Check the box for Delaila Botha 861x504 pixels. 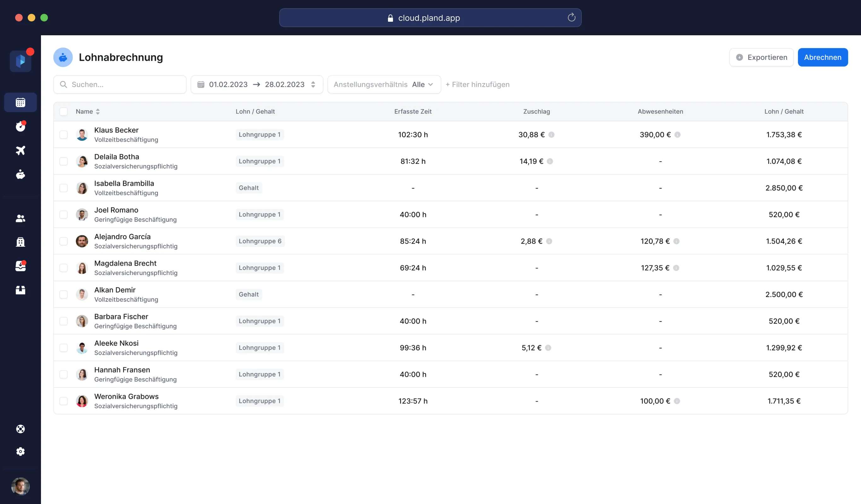[x=64, y=162]
